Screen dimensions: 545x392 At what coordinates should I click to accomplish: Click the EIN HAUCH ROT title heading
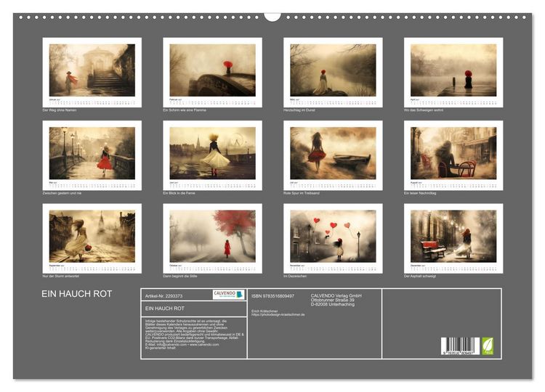(77, 294)
